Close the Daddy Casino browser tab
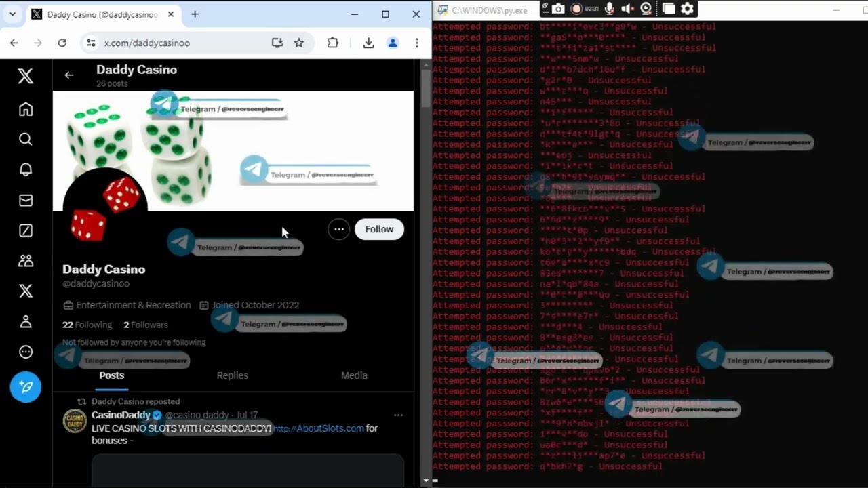The width and height of the screenshot is (868, 488). (x=171, y=14)
